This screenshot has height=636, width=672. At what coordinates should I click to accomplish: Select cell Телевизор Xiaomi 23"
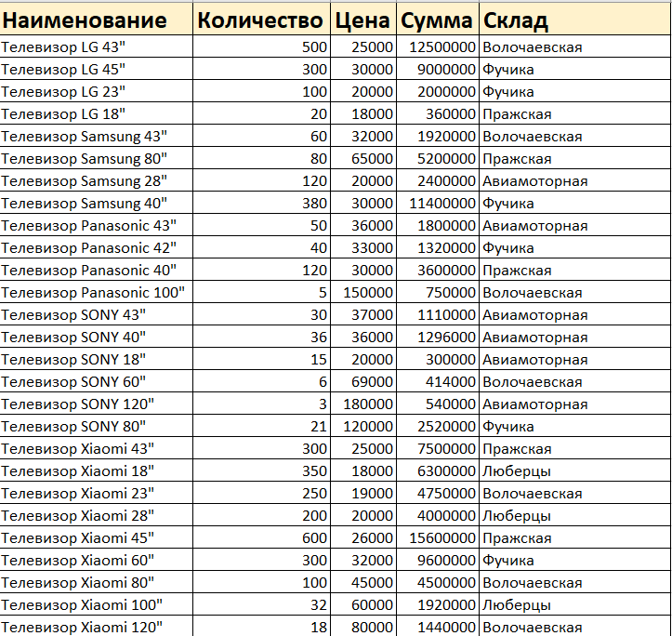[x=96, y=492]
